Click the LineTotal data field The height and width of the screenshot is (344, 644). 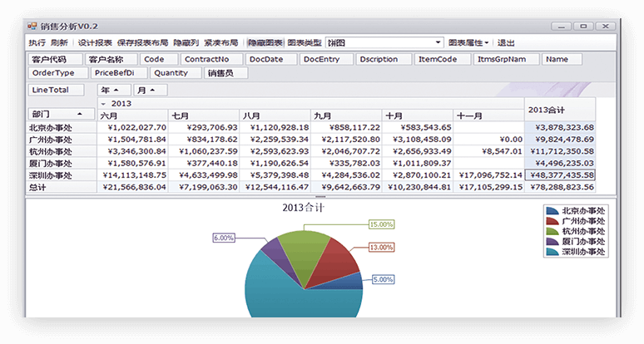[x=55, y=90]
